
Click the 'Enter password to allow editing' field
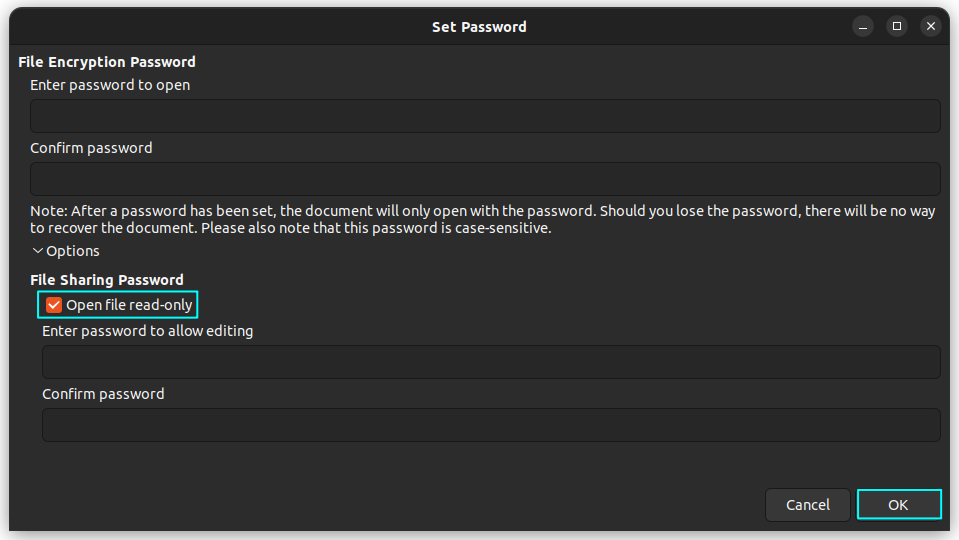[490, 362]
